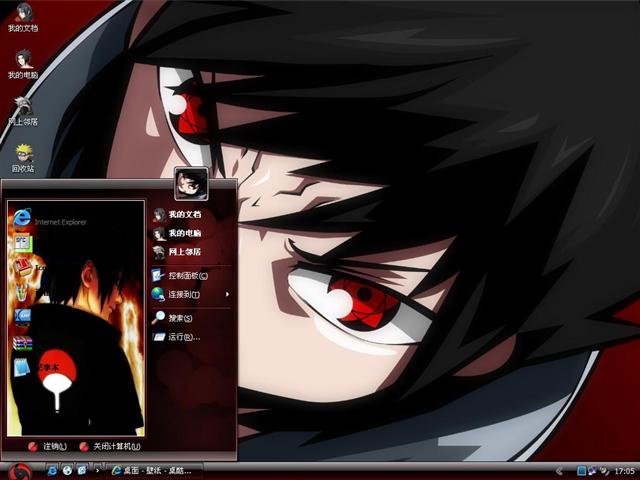Open 我的电脑 in start menu right pane
Screen dimensions: 640x480
click(177, 233)
